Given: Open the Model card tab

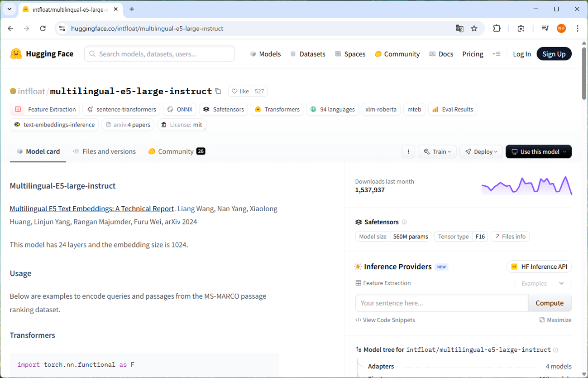Looking at the screenshot, I should (38, 151).
